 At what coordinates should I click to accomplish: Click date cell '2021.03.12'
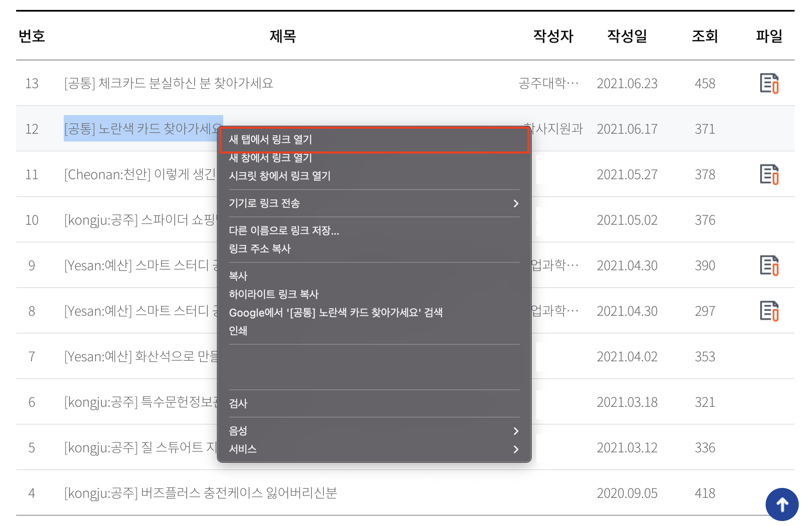(627, 448)
